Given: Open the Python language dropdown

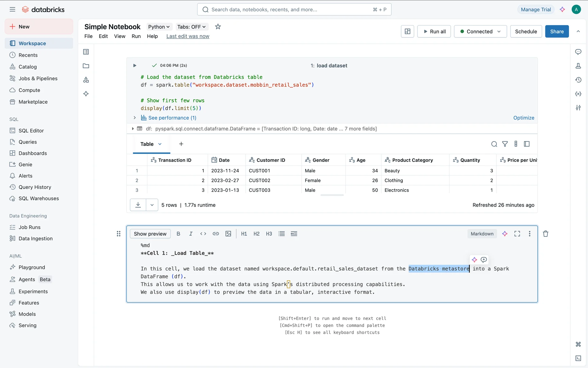Looking at the screenshot, I should (x=159, y=27).
